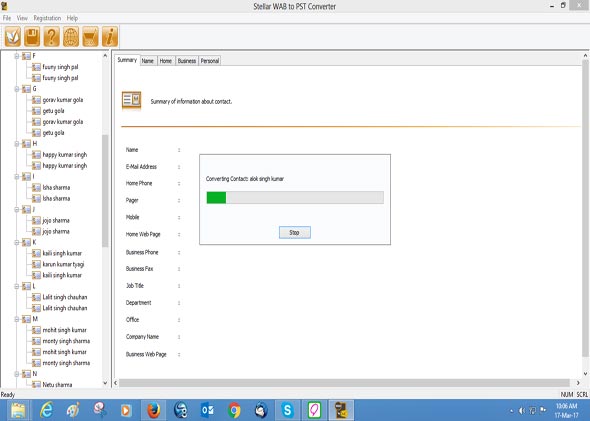Image resolution: width=590 pixels, height=421 pixels.
Task: Click the Save floppy disk toolbar icon
Action: point(32,36)
